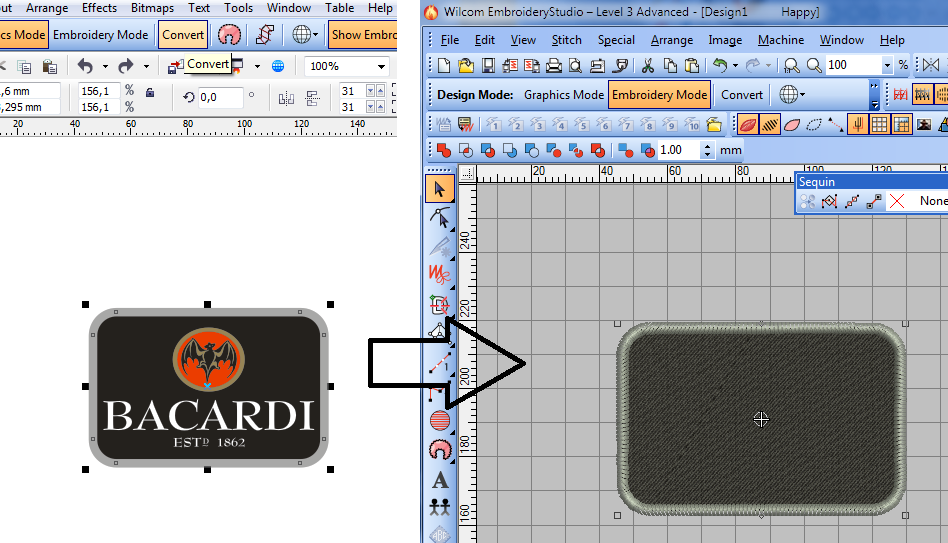Toggle show outlines pink shape icon
Viewport: 948px width, 543px height.
coord(792,125)
